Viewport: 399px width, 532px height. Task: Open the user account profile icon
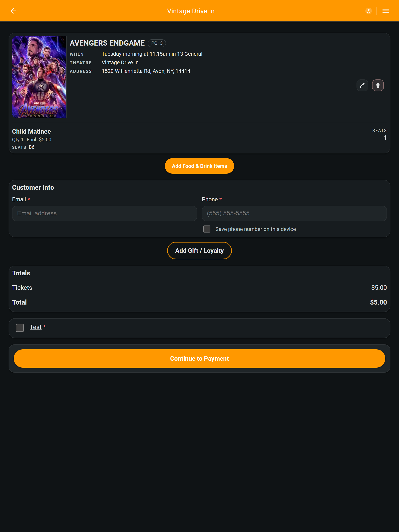point(368,11)
